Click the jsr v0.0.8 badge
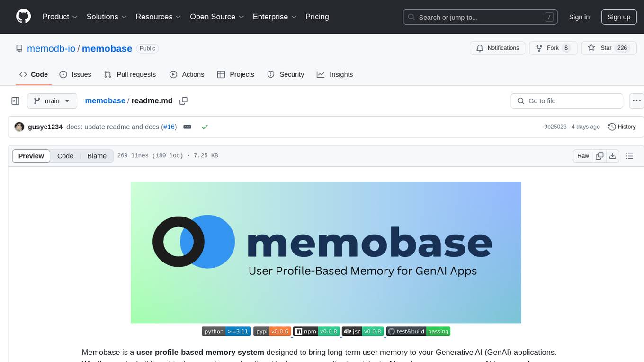This screenshot has height=362, width=644. [363, 331]
